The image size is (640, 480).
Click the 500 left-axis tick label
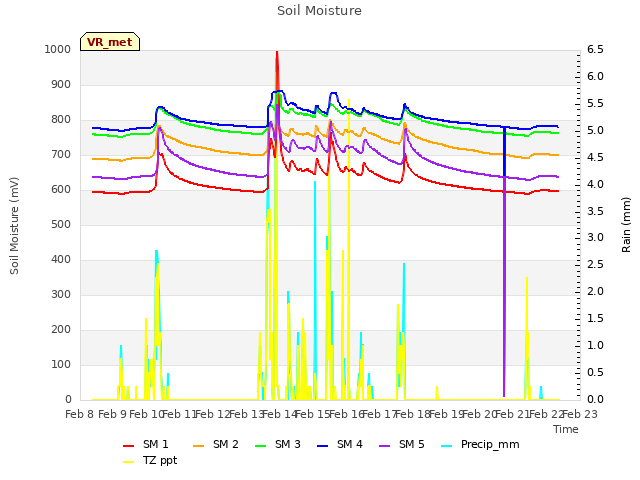pyautogui.click(x=61, y=225)
